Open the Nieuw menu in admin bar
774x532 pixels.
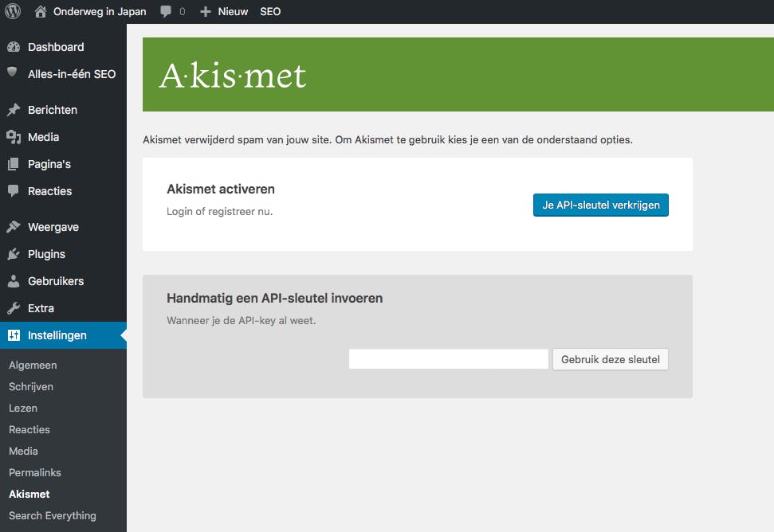233,11
